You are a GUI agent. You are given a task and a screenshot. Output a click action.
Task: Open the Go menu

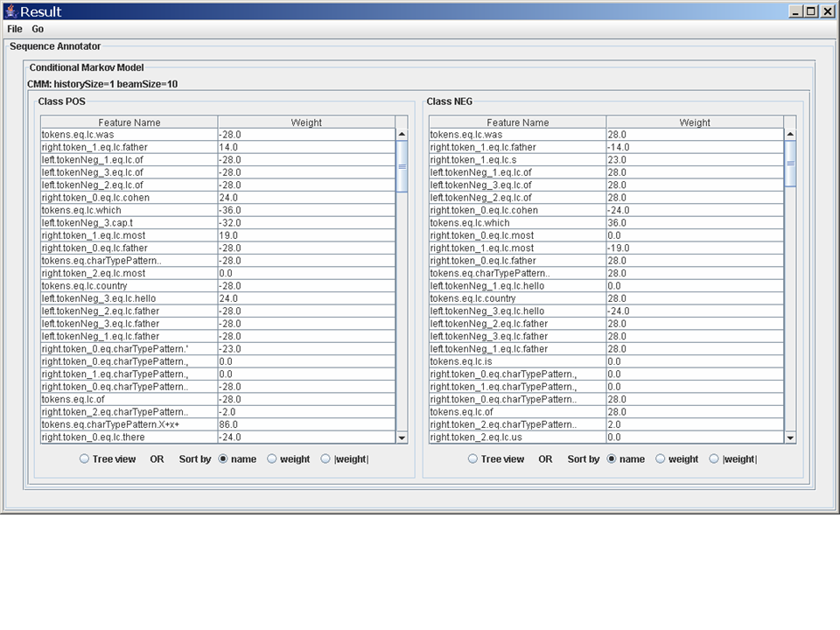pos(38,29)
